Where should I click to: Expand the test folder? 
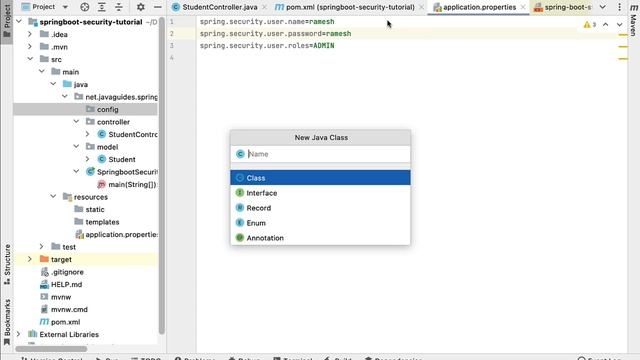tap(42, 247)
